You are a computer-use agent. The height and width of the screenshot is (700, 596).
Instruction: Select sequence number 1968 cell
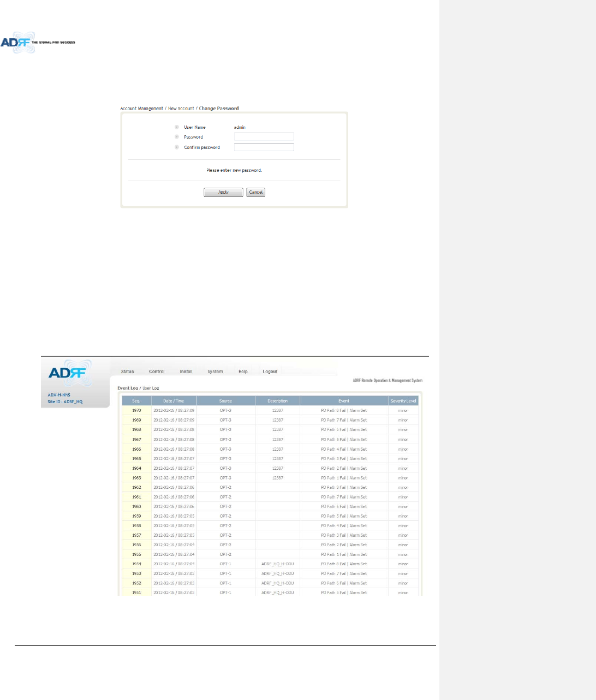[x=136, y=430]
